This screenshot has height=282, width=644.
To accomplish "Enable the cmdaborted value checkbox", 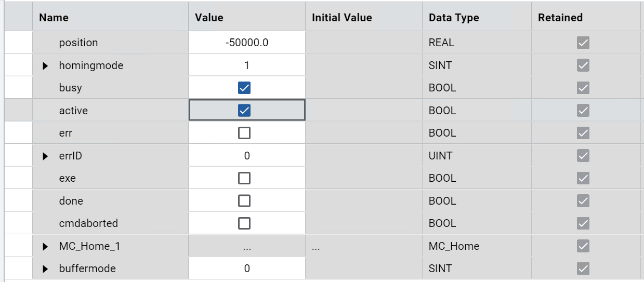I will 244,223.
